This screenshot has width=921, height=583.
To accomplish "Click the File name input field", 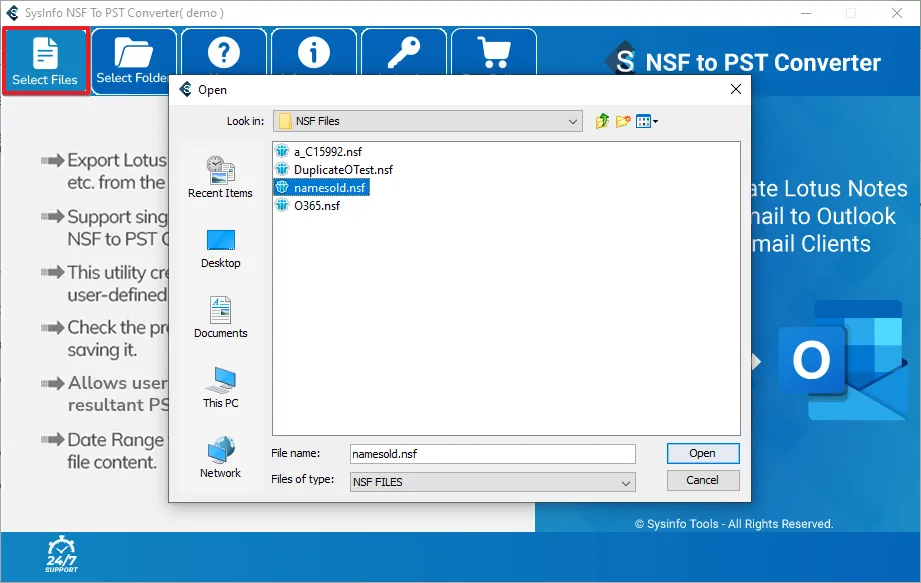I will (x=492, y=454).
